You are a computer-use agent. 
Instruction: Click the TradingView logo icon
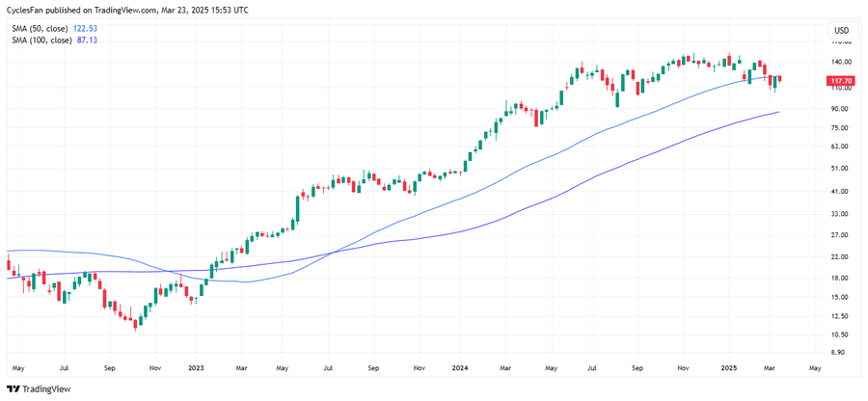point(13,389)
